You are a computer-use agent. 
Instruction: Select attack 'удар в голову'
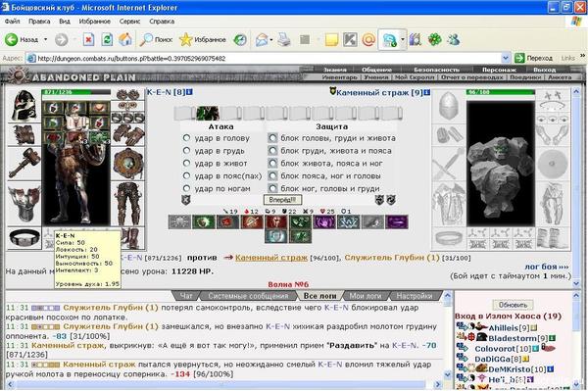tap(186, 138)
